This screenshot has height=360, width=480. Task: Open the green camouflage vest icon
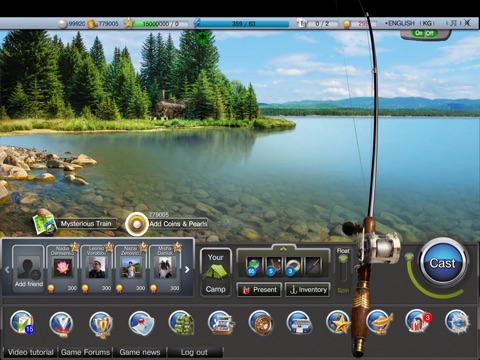(x=182, y=323)
